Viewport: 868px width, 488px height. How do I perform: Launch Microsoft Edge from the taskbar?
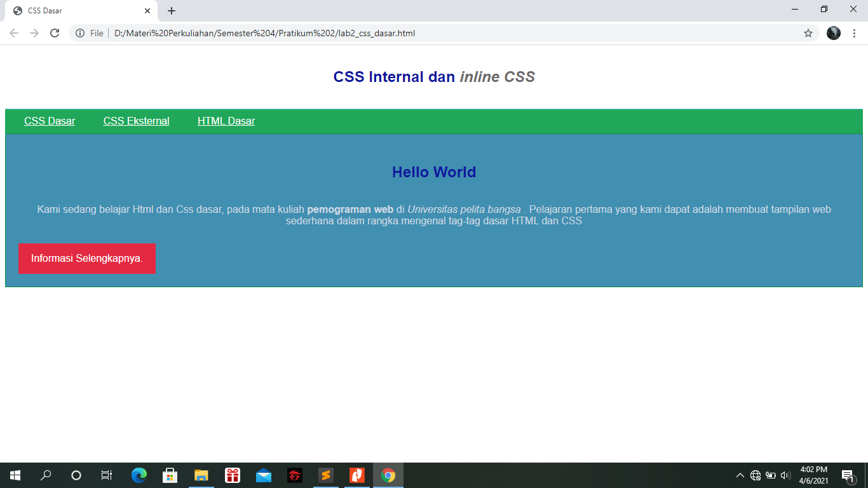(x=139, y=475)
